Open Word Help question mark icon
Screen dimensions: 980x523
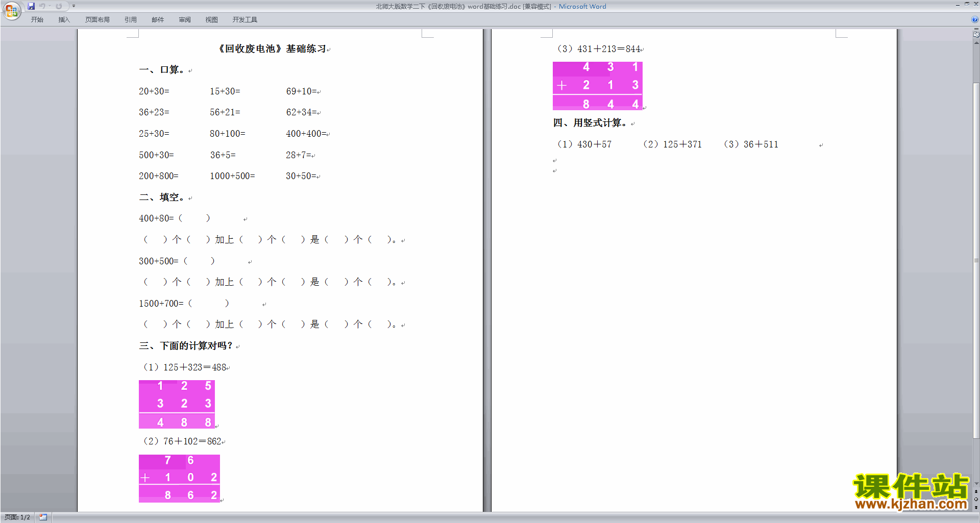coord(975,19)
